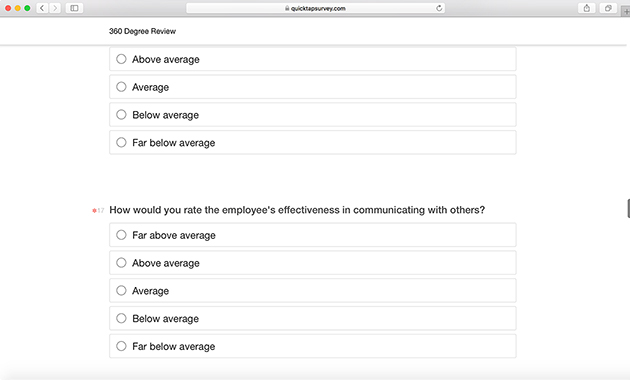The height and width of the screenshot is (380, 630).
Task: Go back using Safari's back arrow
Action: (x=42, y=8)
